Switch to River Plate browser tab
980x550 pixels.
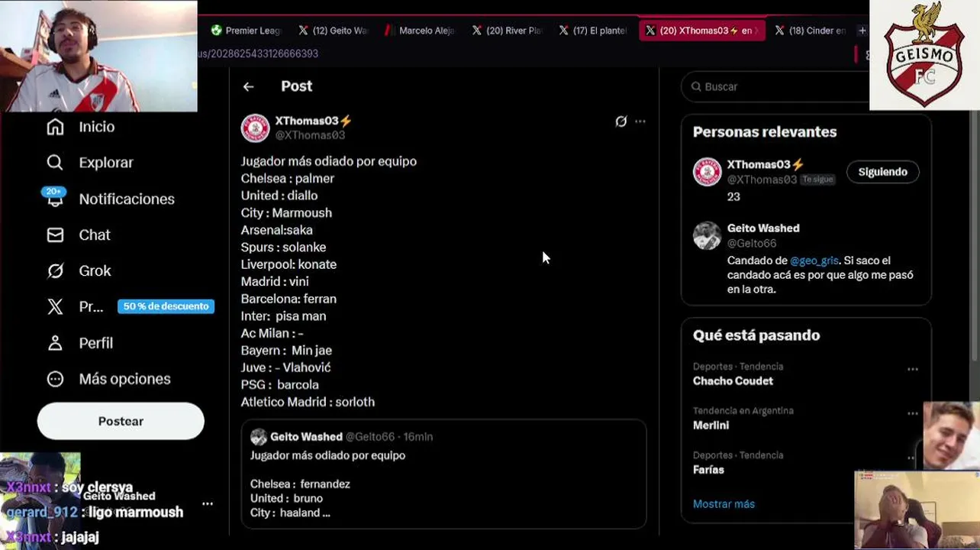pyautogui.click(x=507, y=31)
